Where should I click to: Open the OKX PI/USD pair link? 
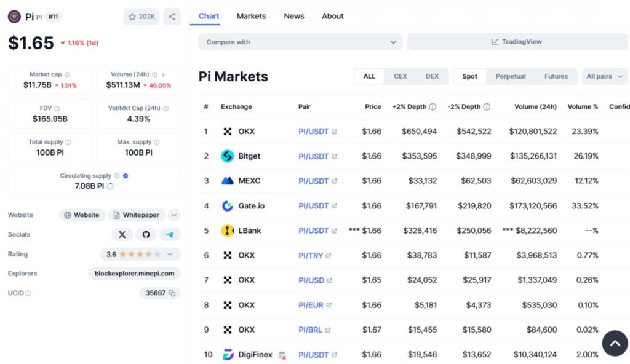coord(315,280)
